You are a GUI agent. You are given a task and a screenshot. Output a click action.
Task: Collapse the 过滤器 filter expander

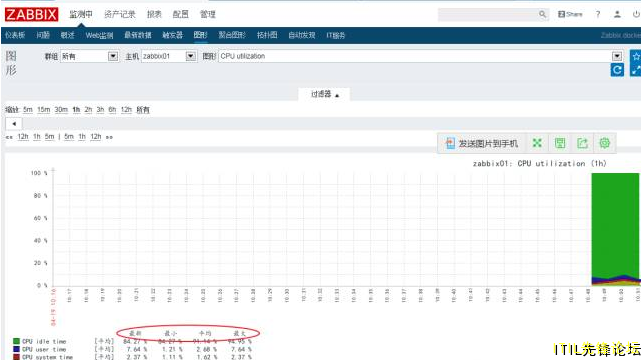(325, 94)
